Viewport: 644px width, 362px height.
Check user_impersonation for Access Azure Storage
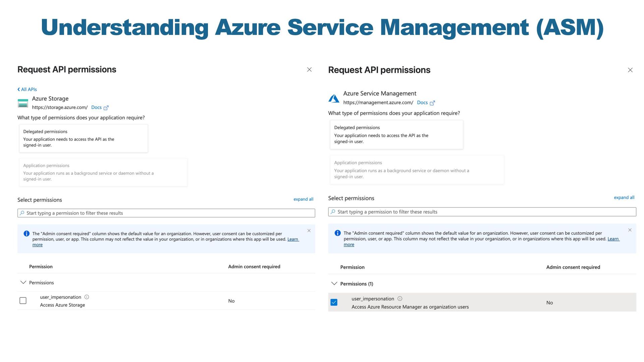23,301
